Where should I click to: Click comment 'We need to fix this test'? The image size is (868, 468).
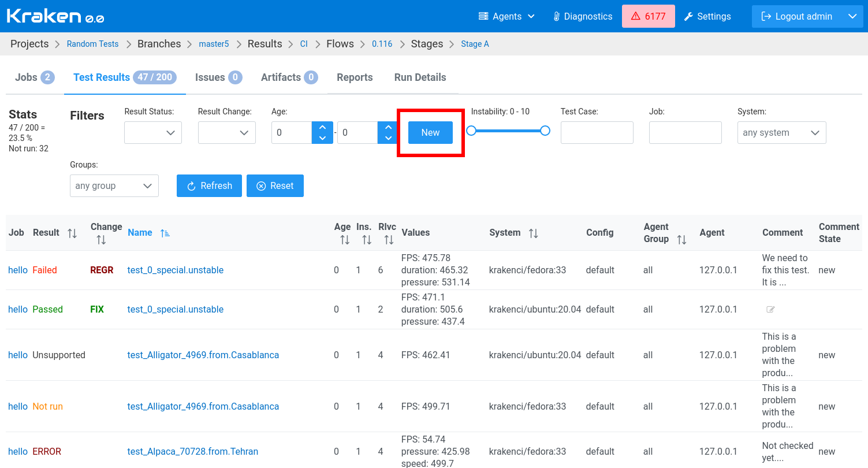785,270
